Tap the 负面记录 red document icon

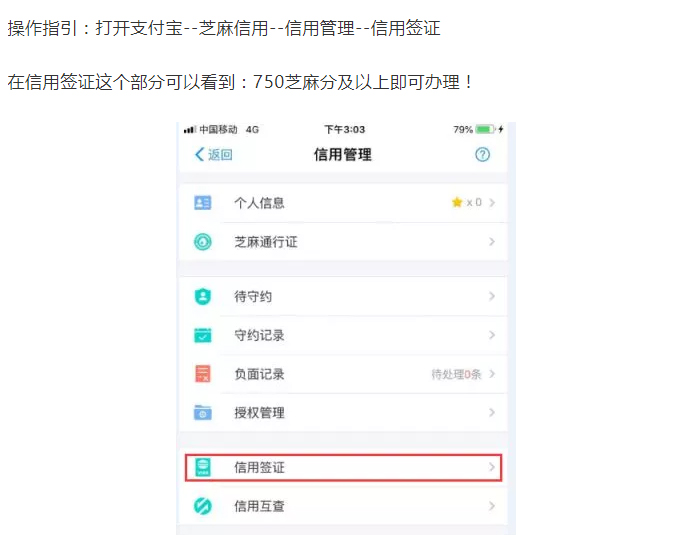click(203, 374)
